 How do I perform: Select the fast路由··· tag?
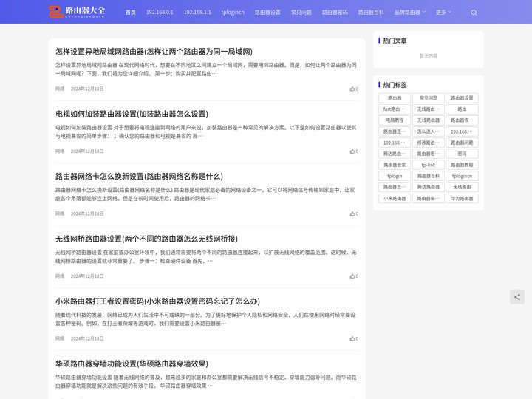point(395,109)
